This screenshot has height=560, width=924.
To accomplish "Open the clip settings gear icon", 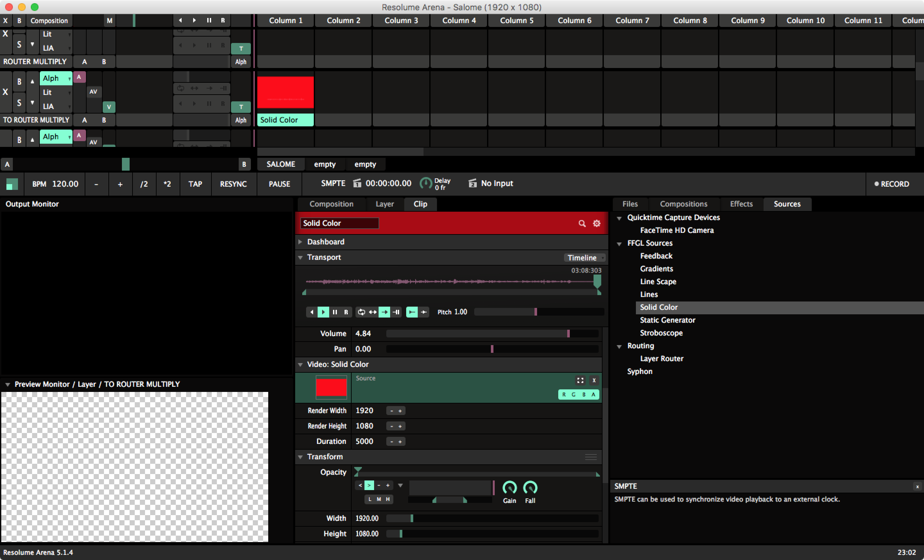I will pyautogui.click(x=596, y=224).
